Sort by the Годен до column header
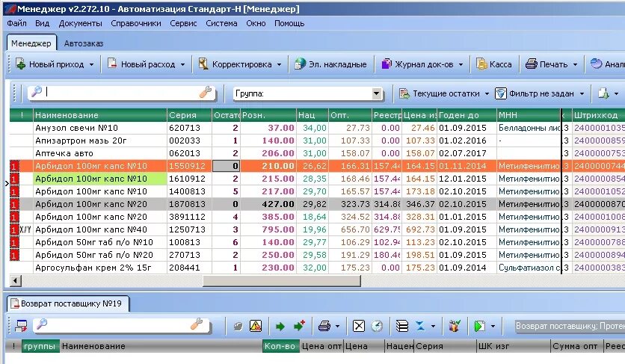Image resolution: width=625 pixels, height=364 pixels. point(467,115)
